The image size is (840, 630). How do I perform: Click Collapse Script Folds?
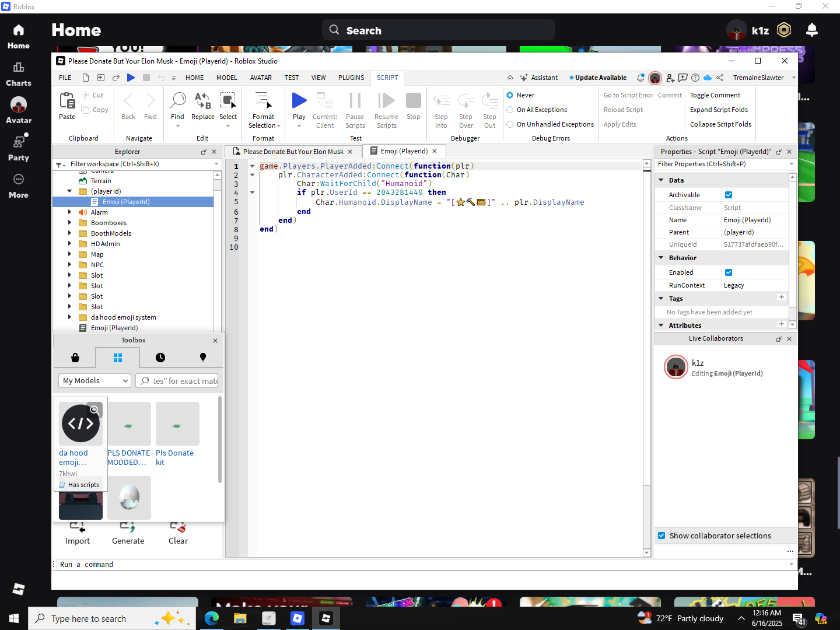click(x=720, y=124)
